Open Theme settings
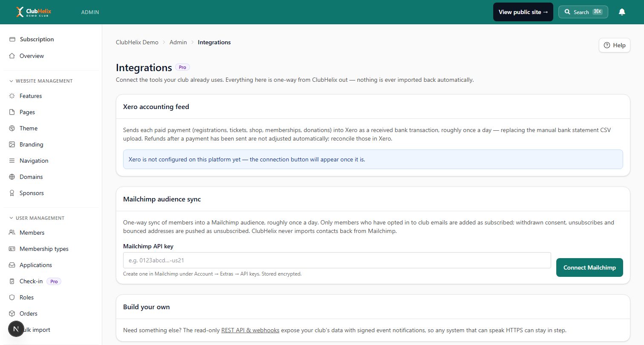Screen dimensions: 644x345 click(51, 128)
